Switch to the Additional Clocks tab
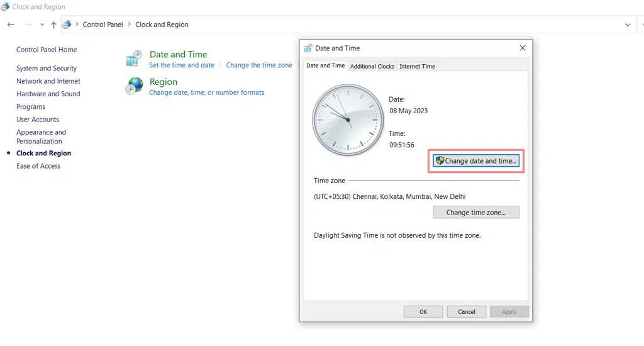 [x=372, y=66]
